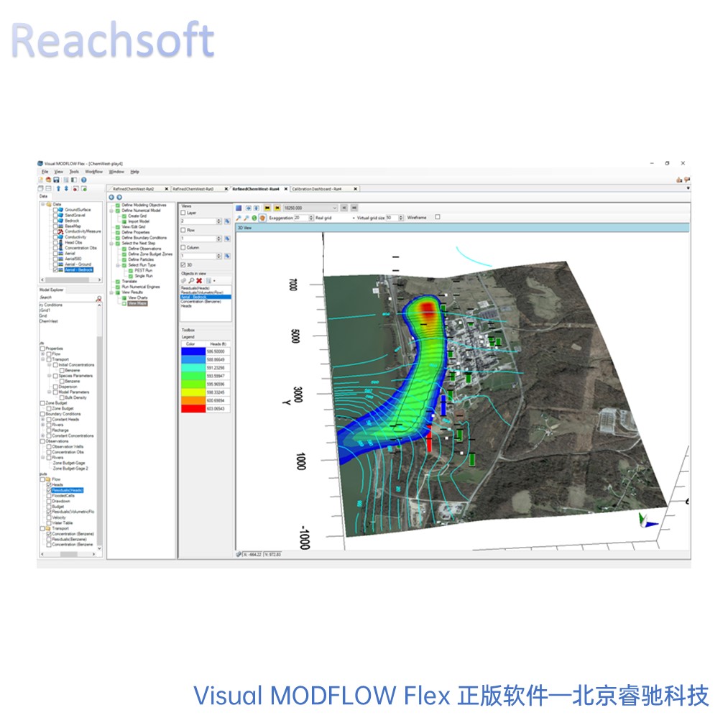The width and height of the screenshot is (728, 728).
Task: Open the Help question mark icon
Action: pos(83,180)
